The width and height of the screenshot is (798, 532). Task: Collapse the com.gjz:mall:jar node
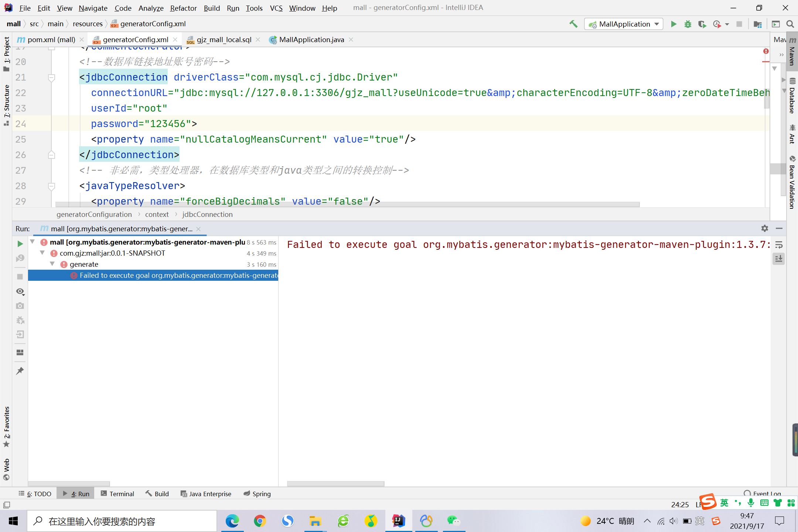pos(42,253)
